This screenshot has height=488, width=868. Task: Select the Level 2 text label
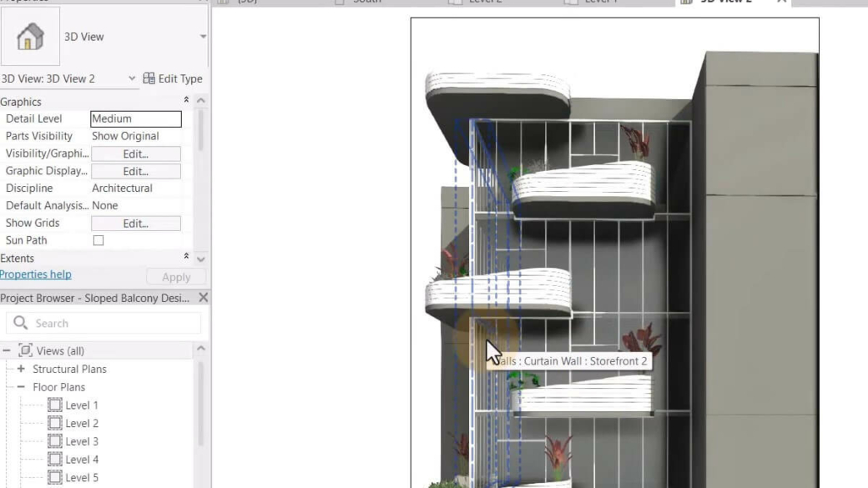click(82, 423)
